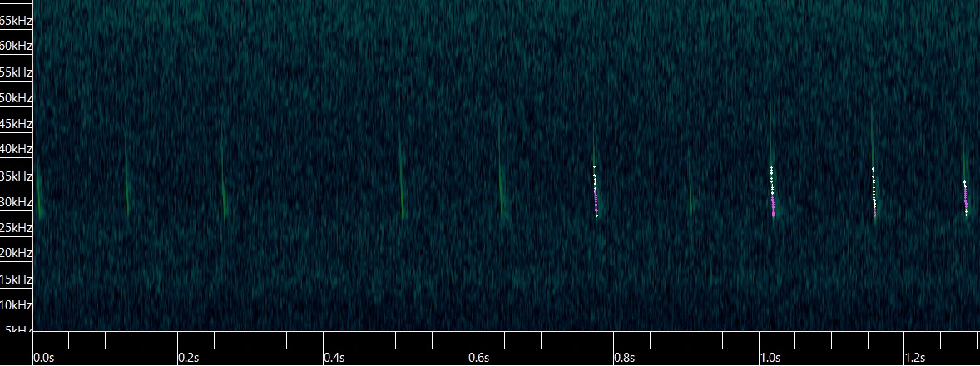Image resolution: width=980 pixels, height=366 pixels.
Task: Click the 50kHz frequency axis label
Action: point(16,98)
